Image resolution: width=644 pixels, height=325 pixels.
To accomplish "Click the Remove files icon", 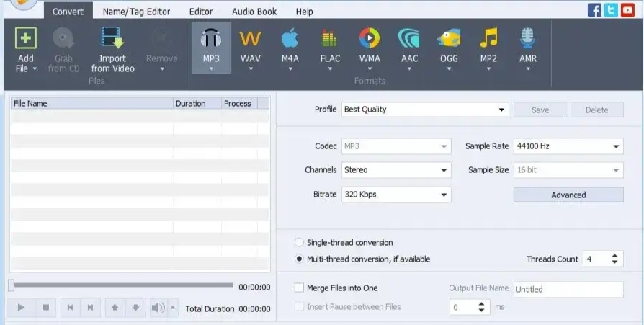I will click(x=162, y=39).
